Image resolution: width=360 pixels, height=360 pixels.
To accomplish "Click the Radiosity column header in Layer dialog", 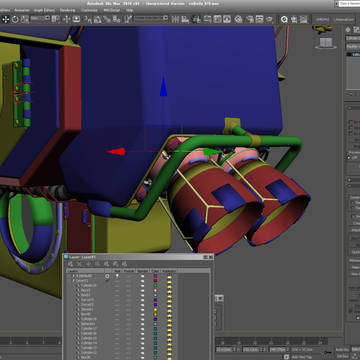I will pyautogui.click(x=169, y=271).
